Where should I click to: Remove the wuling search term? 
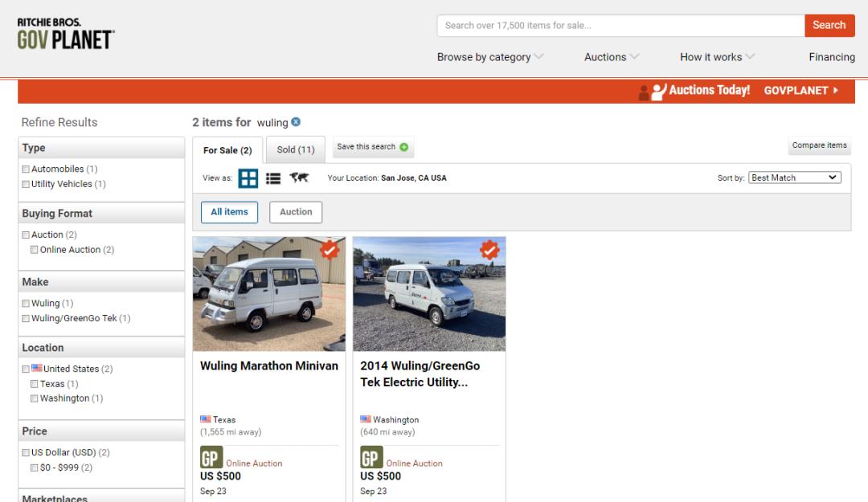click(x=296, y=122)
